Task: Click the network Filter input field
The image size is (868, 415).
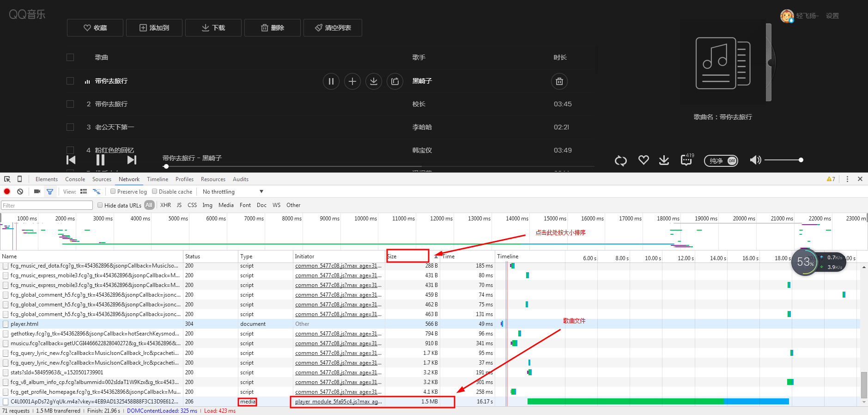Action: point(47,206)
